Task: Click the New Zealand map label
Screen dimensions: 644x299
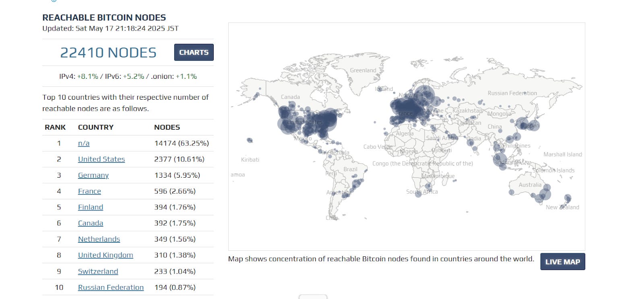Action: (x=562, y=207)
